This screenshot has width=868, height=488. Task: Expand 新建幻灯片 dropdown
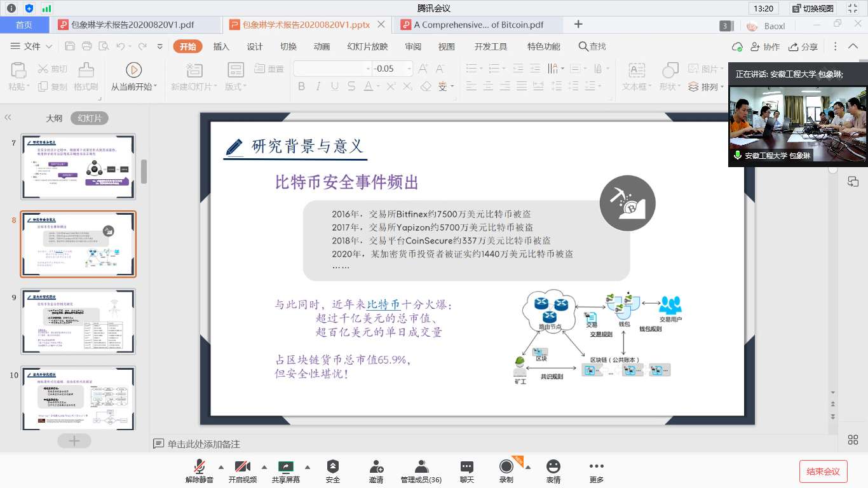coord(194,87)
